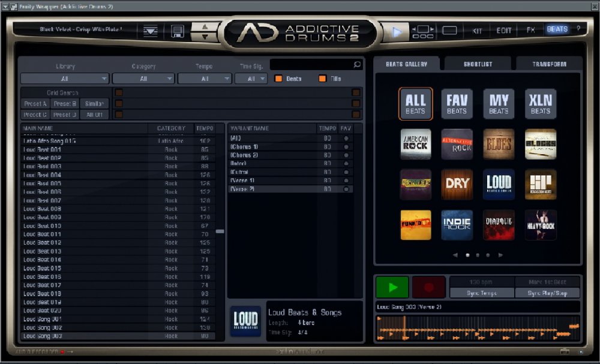Select the Funk'd Up beat pack
This screenshot has height=364, width=600.
click(416, 225)
